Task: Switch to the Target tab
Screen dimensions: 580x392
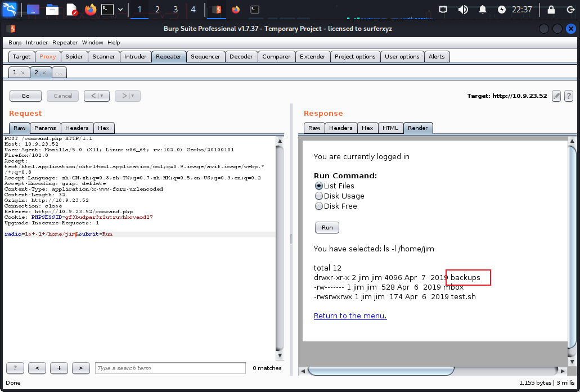Action: coord(21,57)
